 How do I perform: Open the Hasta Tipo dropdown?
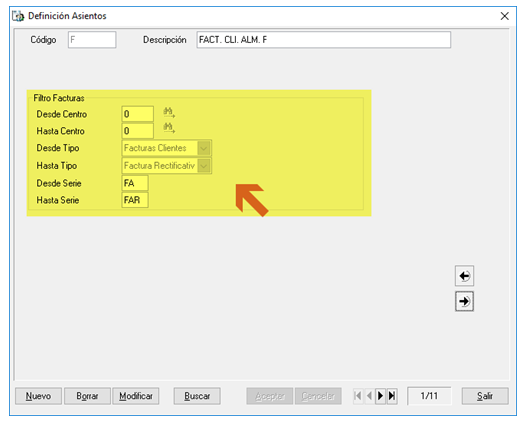tap(204, 166)
